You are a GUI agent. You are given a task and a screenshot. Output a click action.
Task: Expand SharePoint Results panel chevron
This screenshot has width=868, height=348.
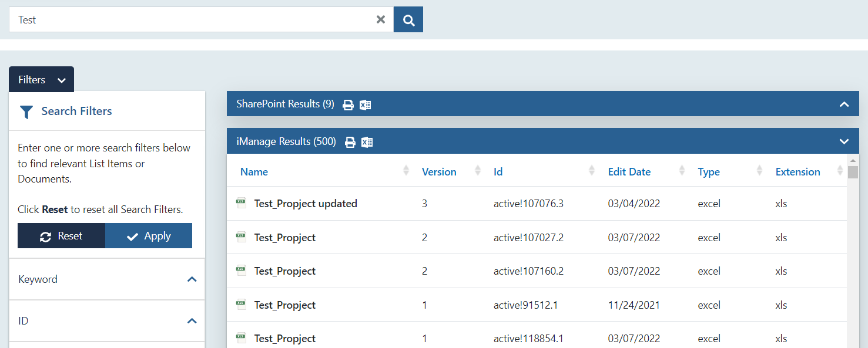pyautogui.click(x=844, y=104)
